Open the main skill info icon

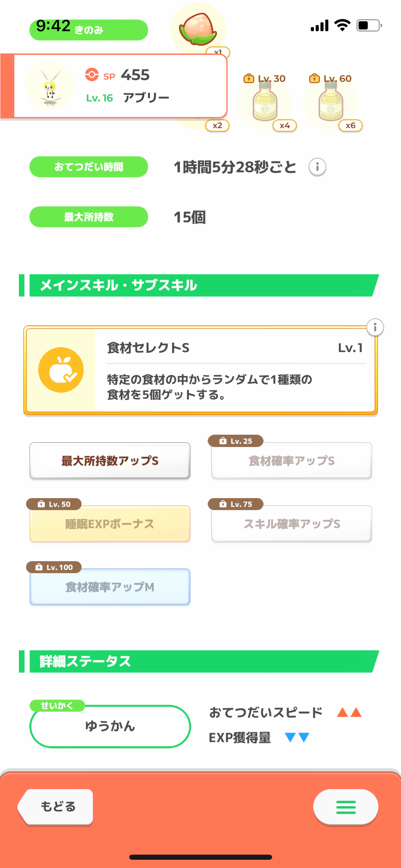(375, 327)
